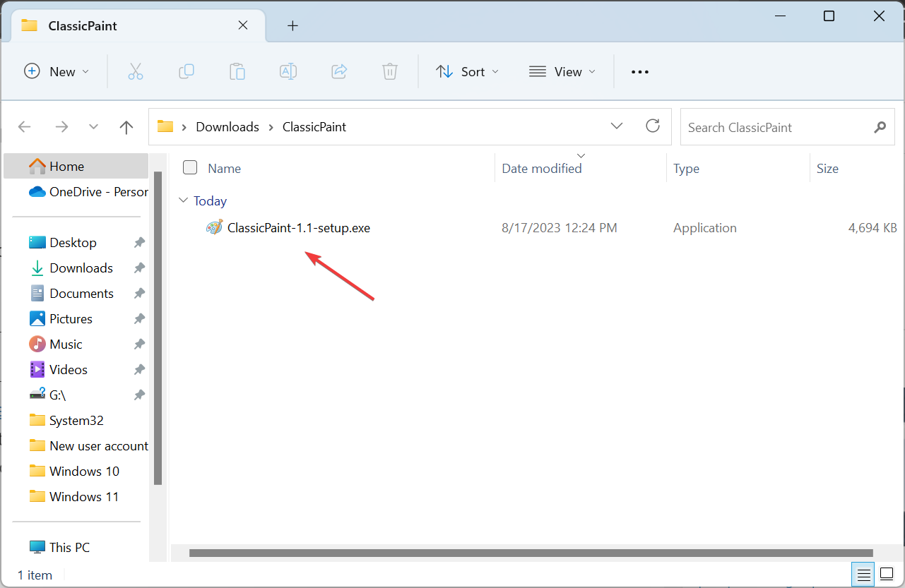Click the Home house icon in sidebar
The image size is (905, 588).
(x=37, y=166)
